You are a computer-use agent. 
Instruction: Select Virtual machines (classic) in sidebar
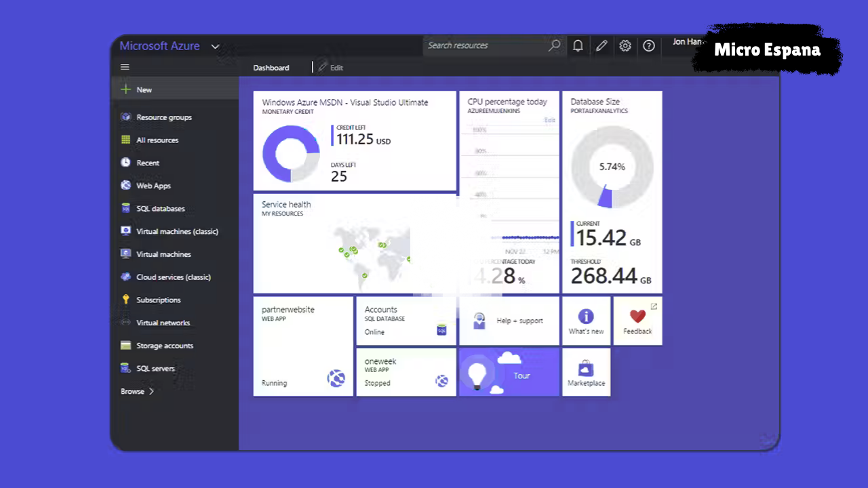click(x=176, y=232)
